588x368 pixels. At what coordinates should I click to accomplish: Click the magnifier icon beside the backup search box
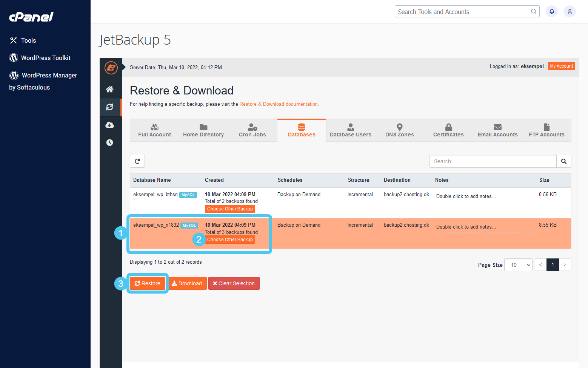[563, 161]
